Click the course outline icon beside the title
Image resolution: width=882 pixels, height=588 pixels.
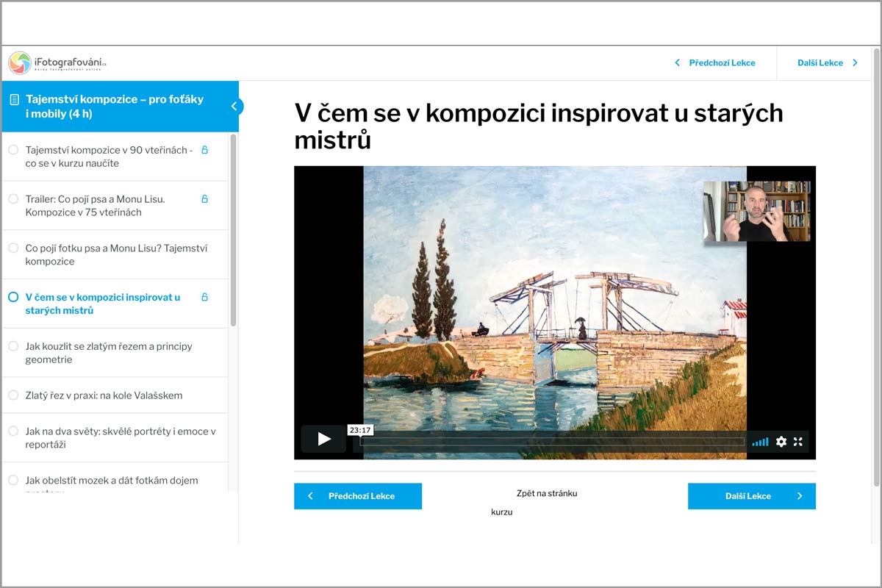[x=15, y=99]
